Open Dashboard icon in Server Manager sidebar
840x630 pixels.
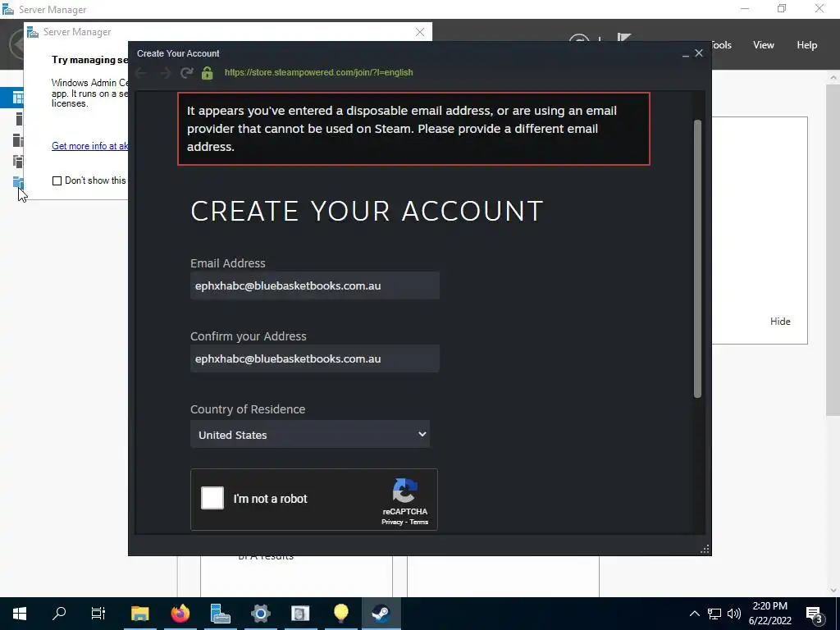click(x=18, y=98)
